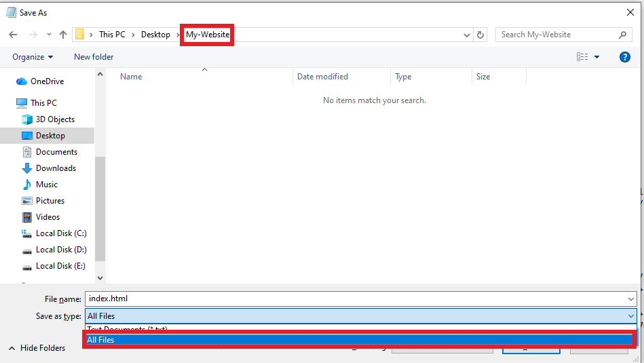Click the search magnifier icon
The image size is (644, 363).
(x=623, y=35)
